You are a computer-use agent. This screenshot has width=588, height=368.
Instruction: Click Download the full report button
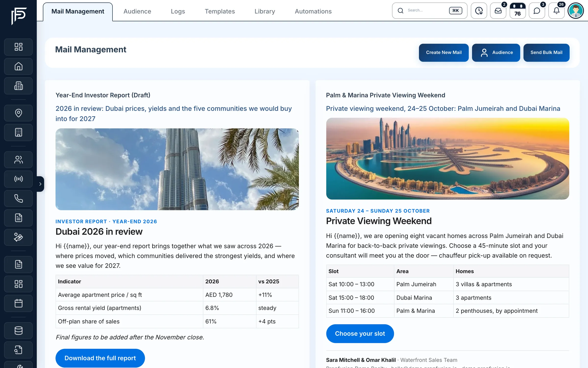click(100, 358)
